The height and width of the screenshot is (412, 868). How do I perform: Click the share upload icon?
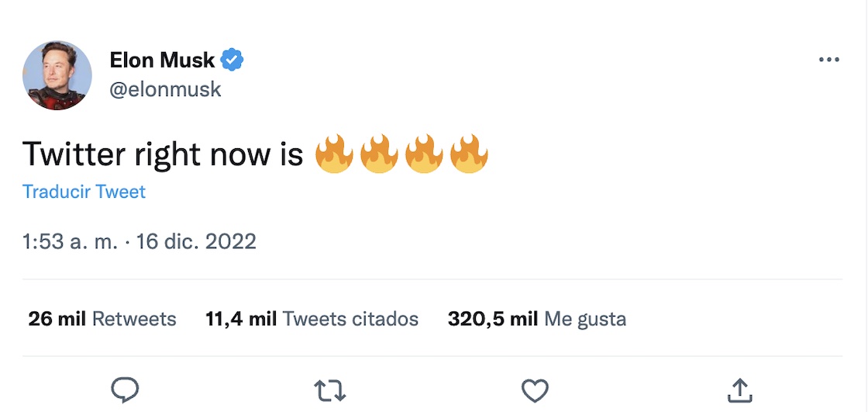pos(739,390)
